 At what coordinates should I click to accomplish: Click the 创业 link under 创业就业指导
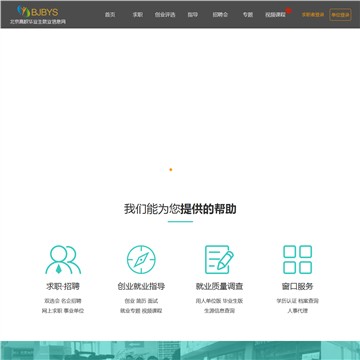(130, 301)
